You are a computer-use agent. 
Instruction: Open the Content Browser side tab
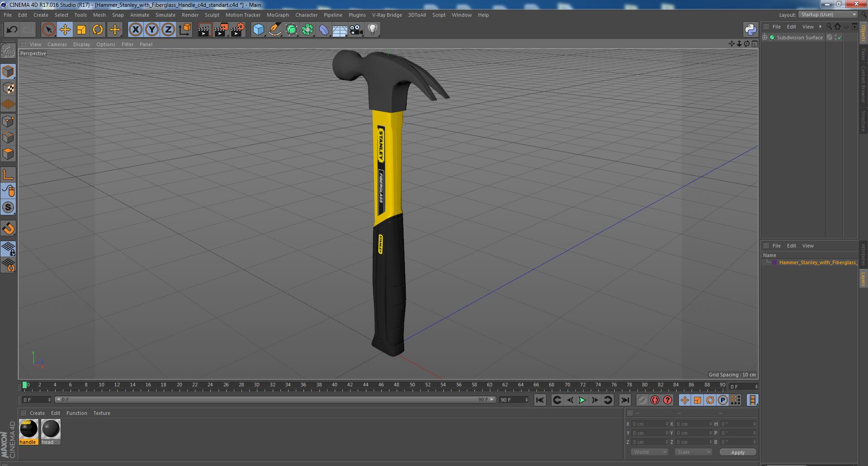863,84
